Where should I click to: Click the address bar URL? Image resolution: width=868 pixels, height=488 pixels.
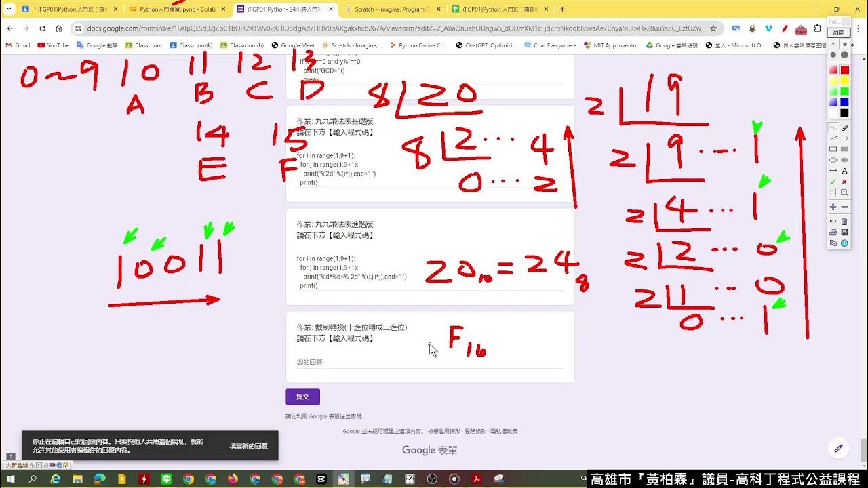click(393, 28)
